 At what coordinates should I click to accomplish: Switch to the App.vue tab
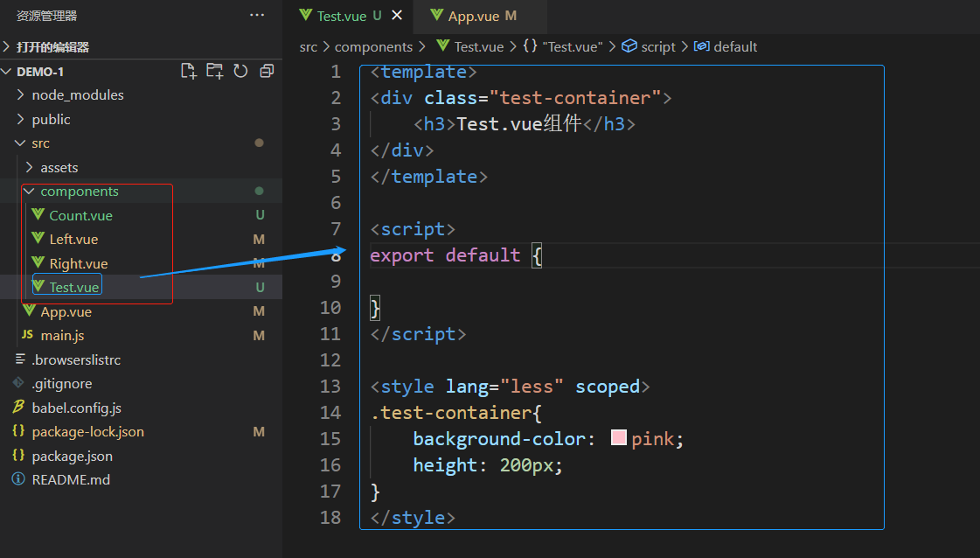473,16
